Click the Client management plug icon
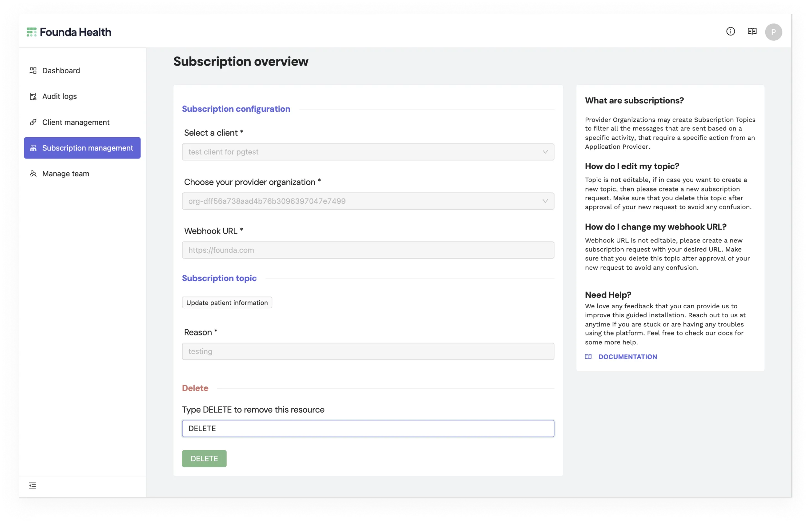 click(x=33, y=122)
